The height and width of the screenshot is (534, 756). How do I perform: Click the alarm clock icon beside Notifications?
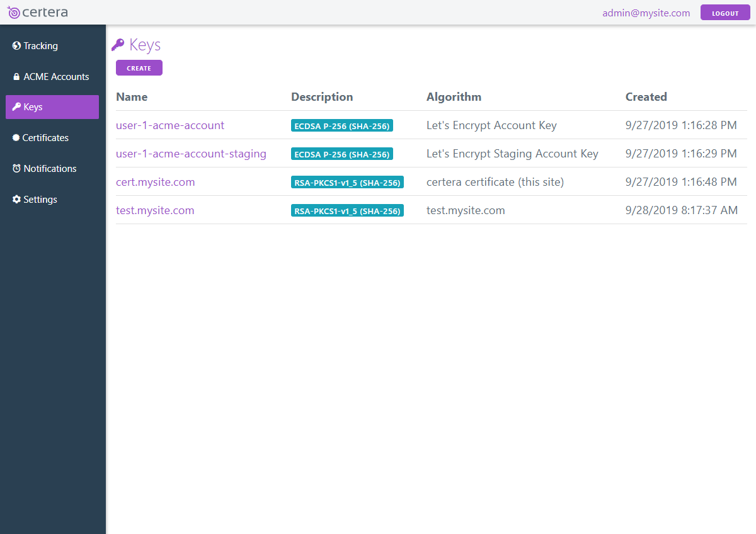(x=16, y=169)
